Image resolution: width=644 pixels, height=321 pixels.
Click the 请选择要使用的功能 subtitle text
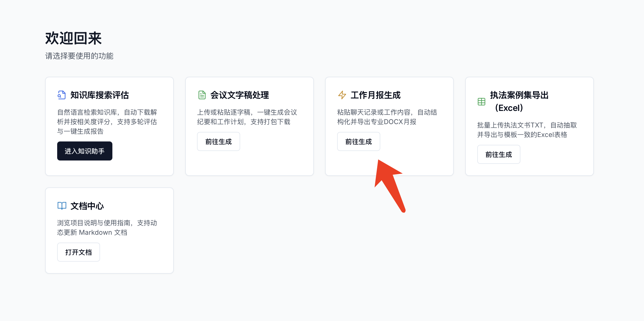[79, 56]
